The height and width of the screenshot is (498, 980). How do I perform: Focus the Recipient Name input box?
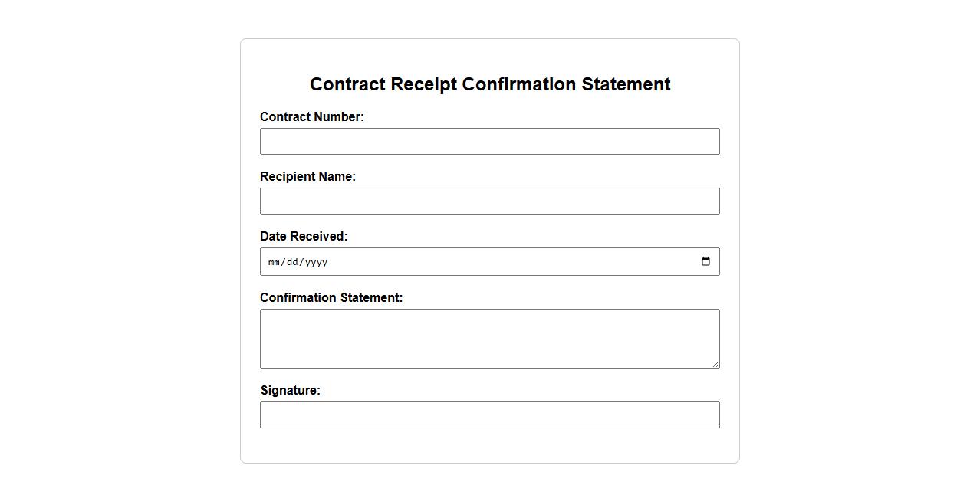[489, 201]
